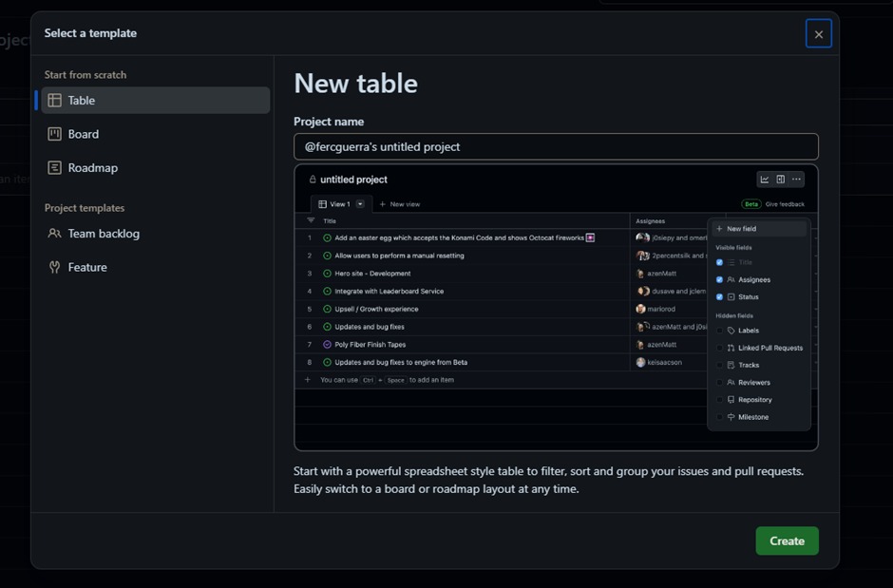Click the Give feedback link
The height and width of the screenshot is (588, 893).
785,204
